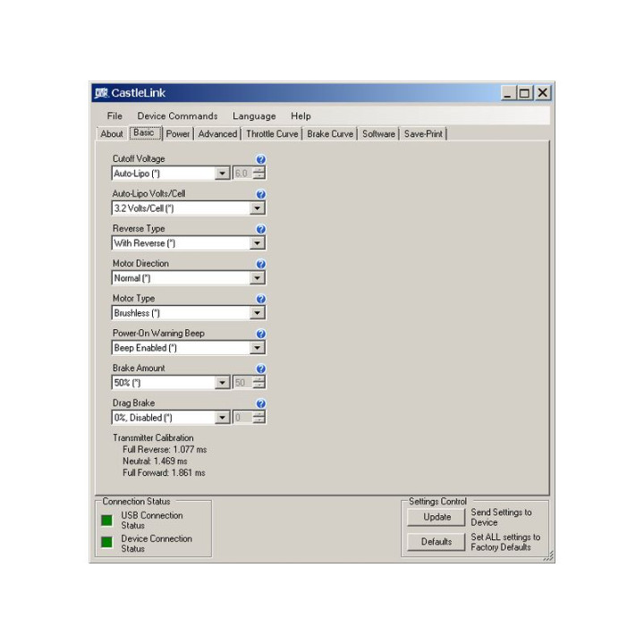The image size is (644, 644).
Task: Open the Language menu
Action: [x=254, y=116]
